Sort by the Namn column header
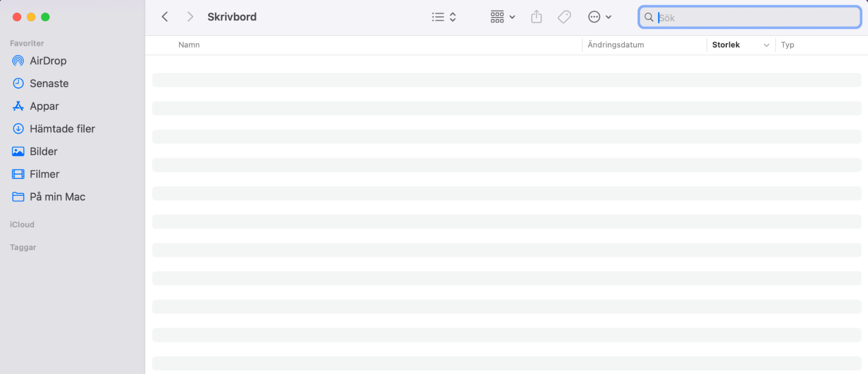This screenshot has width=868, height=374. (189, 45)
